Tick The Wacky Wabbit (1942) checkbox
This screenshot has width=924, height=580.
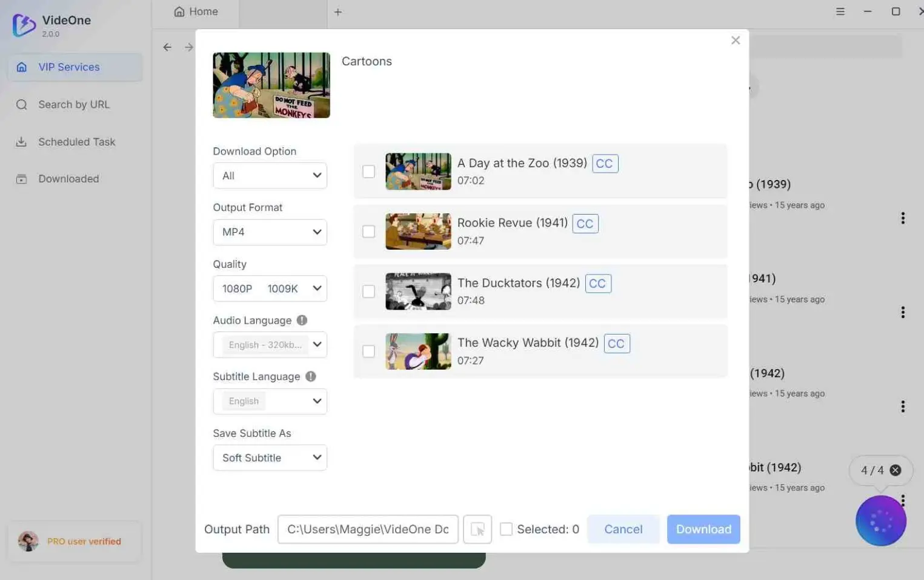pos(368,352)
